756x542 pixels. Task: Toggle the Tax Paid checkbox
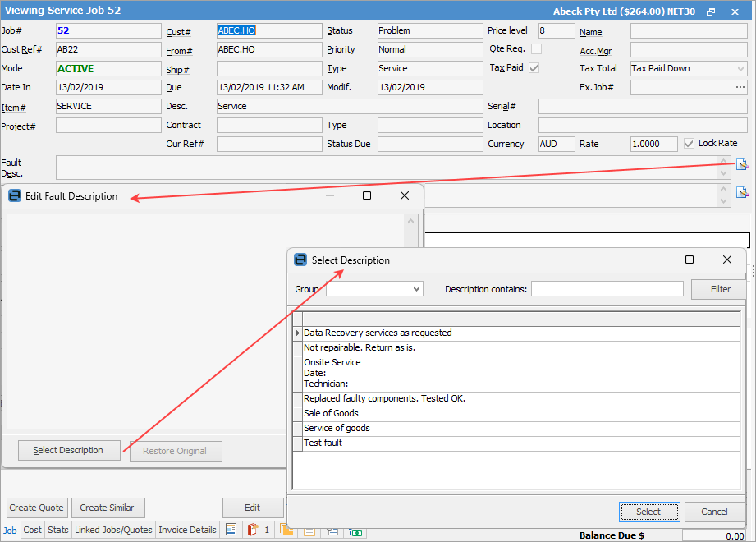(x=534, y=68)
